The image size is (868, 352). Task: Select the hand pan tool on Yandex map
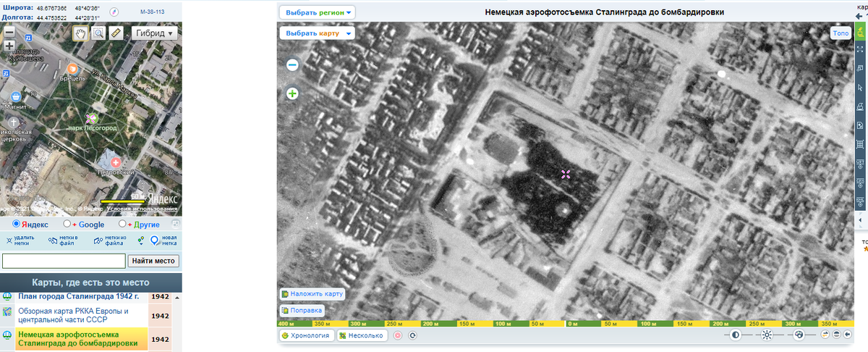pyautogui.click(x=80, y=33)
